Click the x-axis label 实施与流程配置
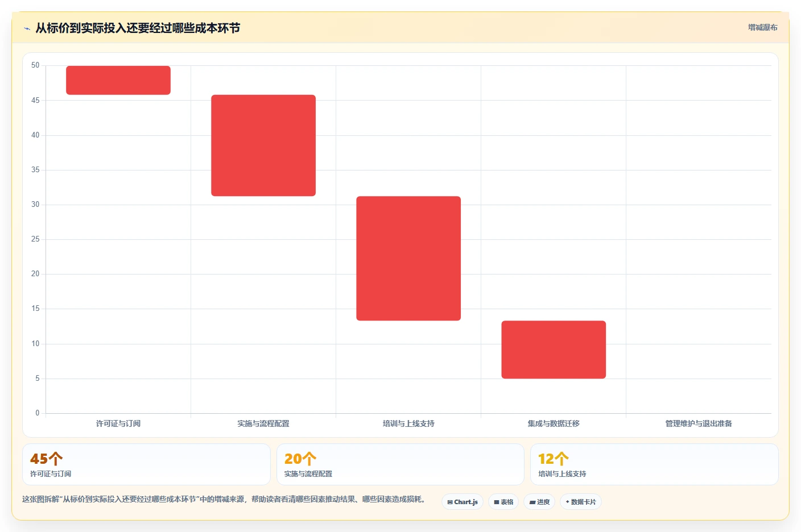Viewport: 801px width, 532px height. pos(263,423)
